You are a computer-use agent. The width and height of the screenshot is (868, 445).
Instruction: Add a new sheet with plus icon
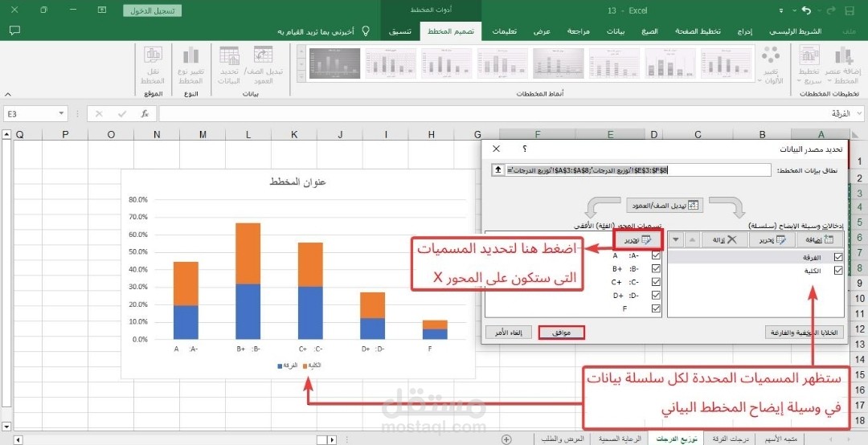[506, 439]
